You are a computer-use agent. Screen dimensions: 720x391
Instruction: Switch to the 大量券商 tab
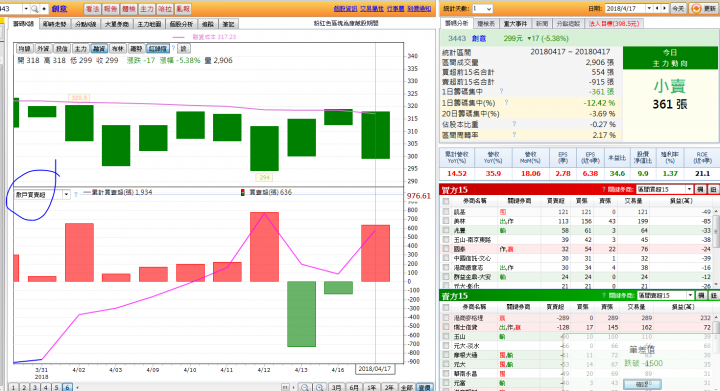pos(117,24)
